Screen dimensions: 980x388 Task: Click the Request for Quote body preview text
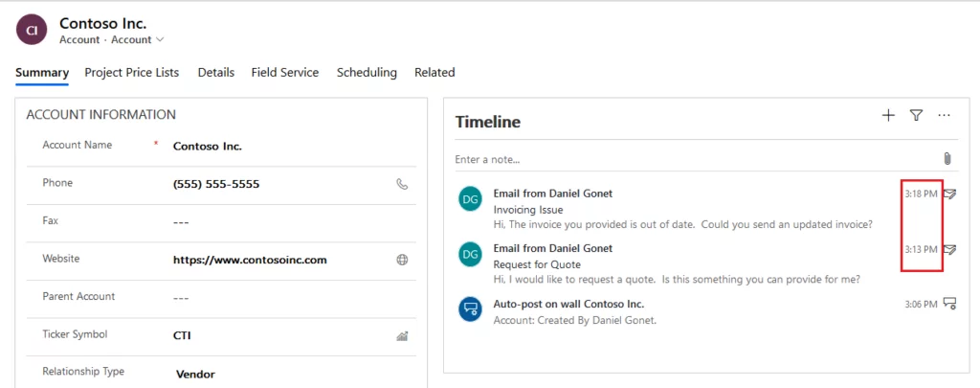coord(677,279)
